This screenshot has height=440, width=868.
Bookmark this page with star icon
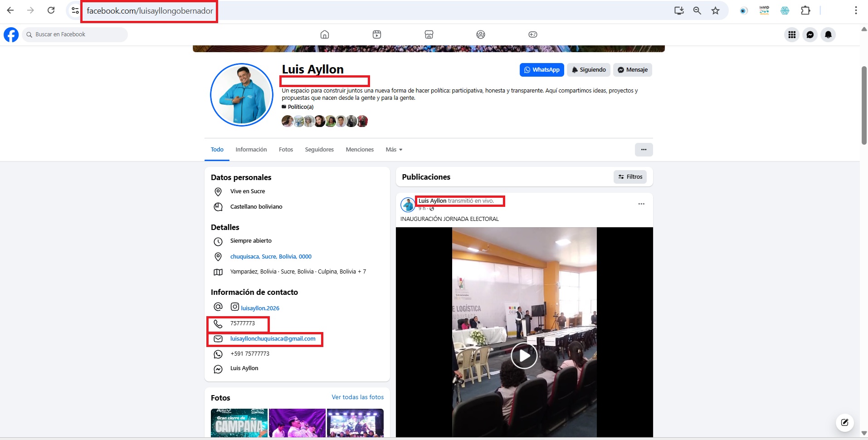tap(715, 10)
